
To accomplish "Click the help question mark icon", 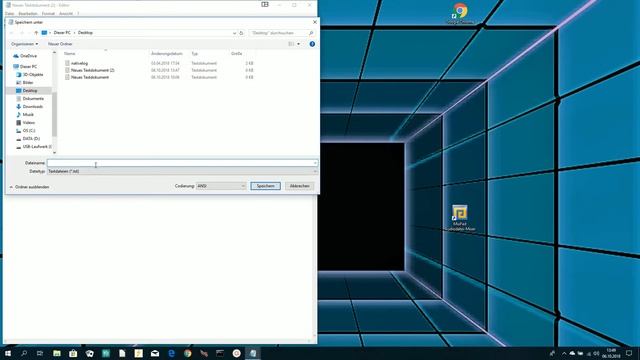I will click(x=312, y=44).
